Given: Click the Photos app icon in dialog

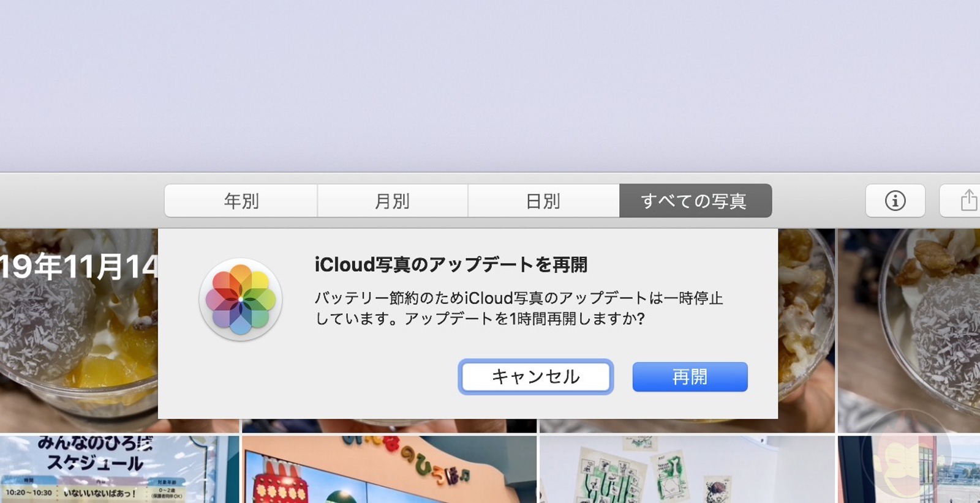Looking at the screenshot, I should point(241,300).
